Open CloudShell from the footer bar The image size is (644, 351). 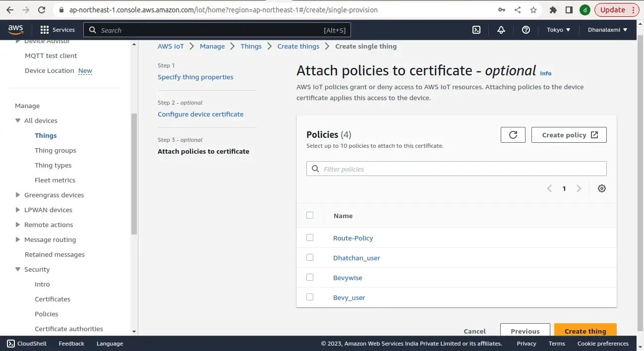(27, 344)
